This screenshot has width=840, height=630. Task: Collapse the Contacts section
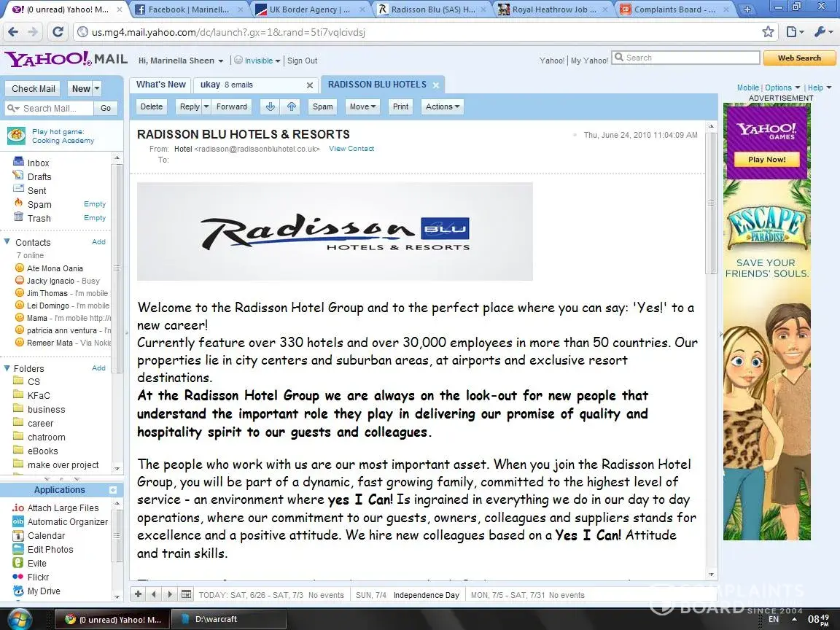click(x=7, y=241)
